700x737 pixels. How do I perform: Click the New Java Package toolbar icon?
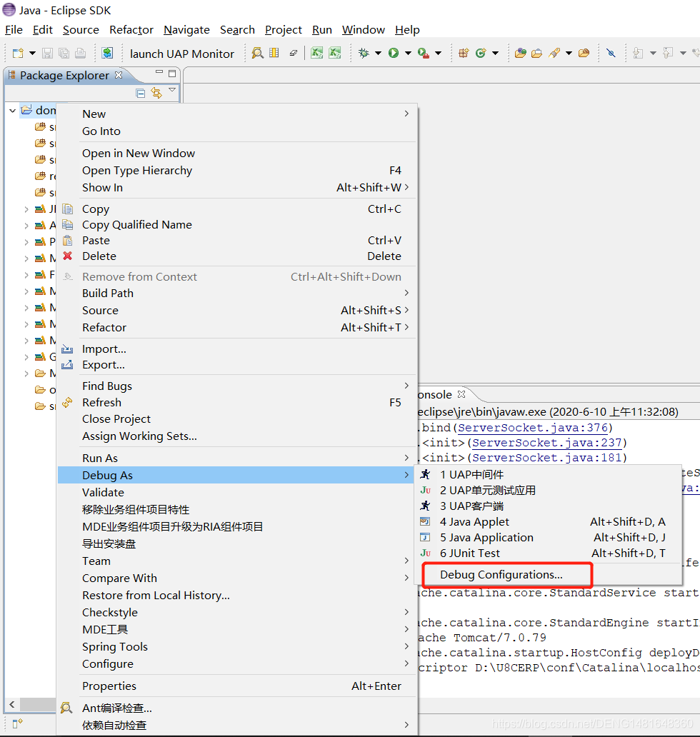tap(464, 53)
